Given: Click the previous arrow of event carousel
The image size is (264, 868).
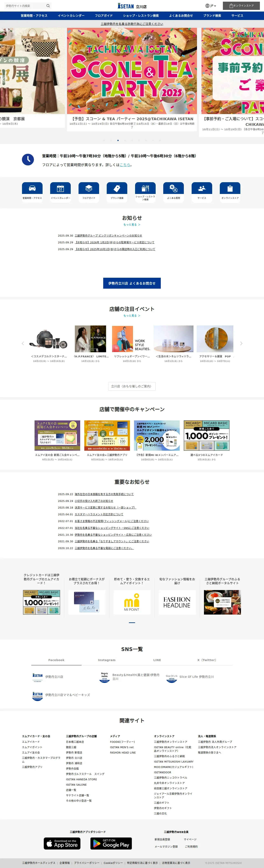Looking at the screenshot, I should [23, 343].
